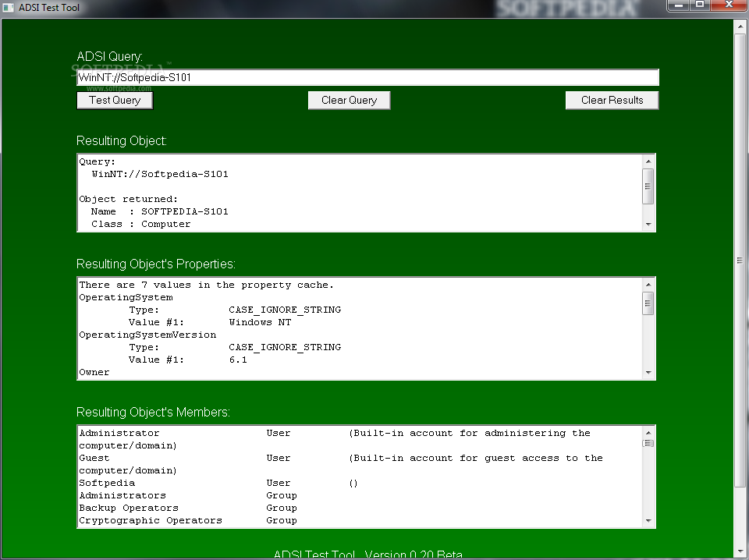Click down arrow of Properties box scrollbar

[648, 372]
